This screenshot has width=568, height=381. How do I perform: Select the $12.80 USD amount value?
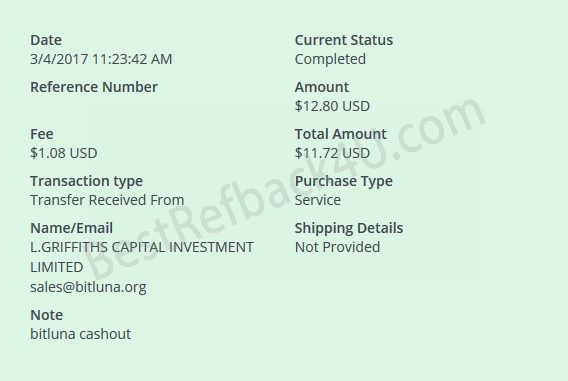click(x=332, y=106)
